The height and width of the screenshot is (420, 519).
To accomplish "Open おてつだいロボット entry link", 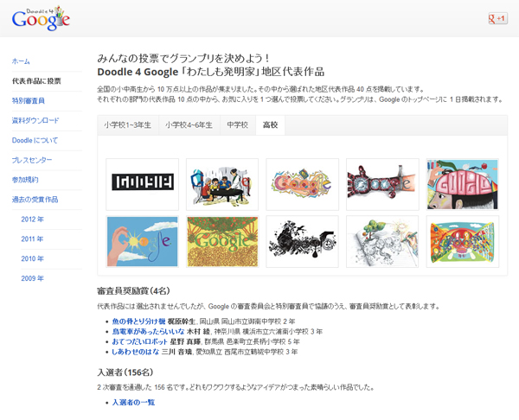I will (139, 341).
